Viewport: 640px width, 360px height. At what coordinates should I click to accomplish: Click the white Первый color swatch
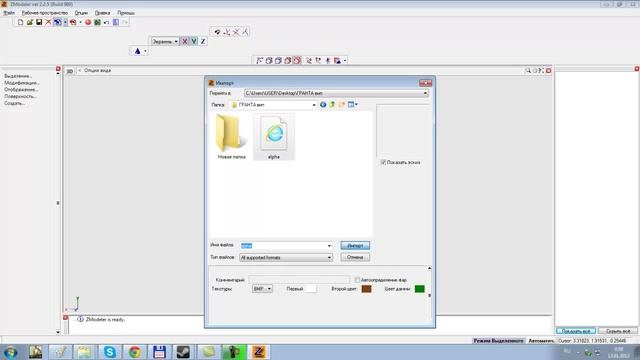(x=311, y=289)
